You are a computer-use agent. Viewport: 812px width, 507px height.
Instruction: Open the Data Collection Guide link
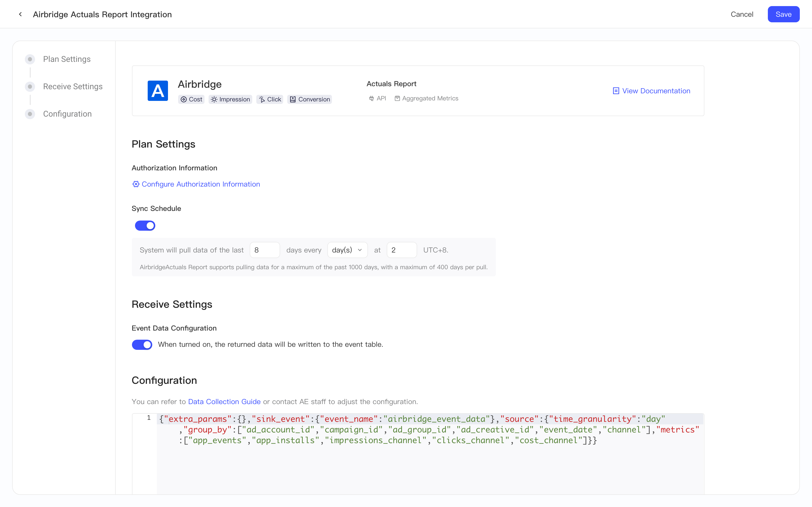pos(224,401)
